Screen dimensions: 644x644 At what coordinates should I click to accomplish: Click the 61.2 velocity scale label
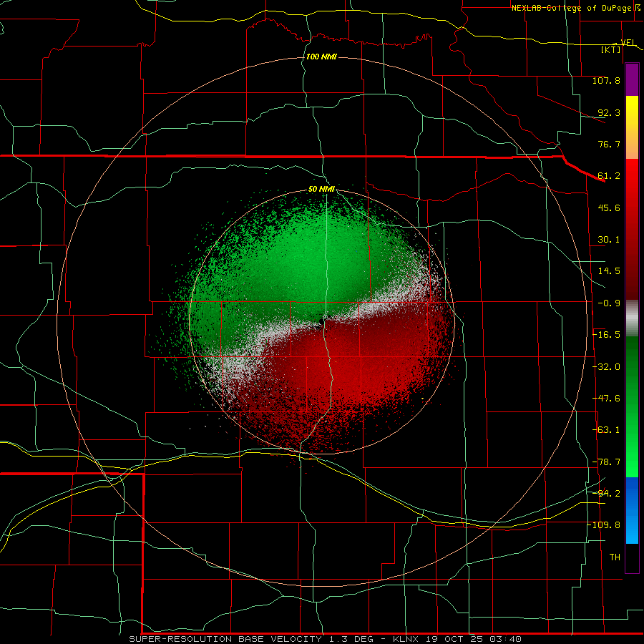click(x=609, y=176)
